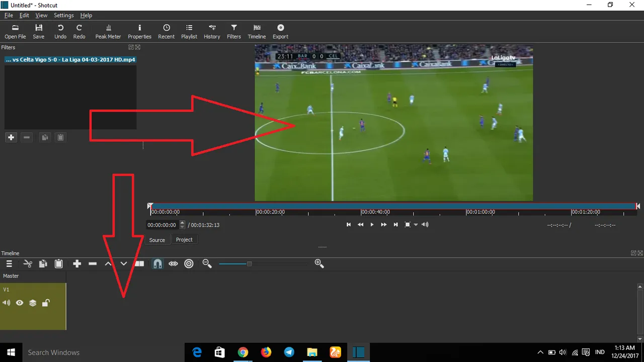Click the timeline Lift up-chevron icon

108,263
